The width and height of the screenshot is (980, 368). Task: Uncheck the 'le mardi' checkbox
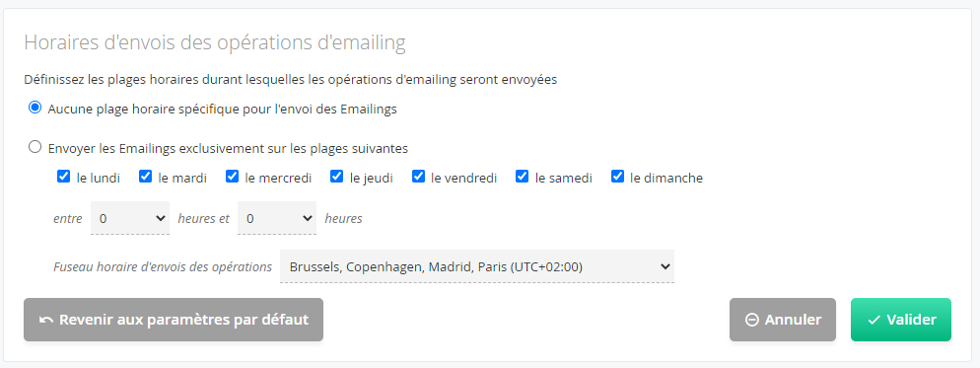point(145,177)
